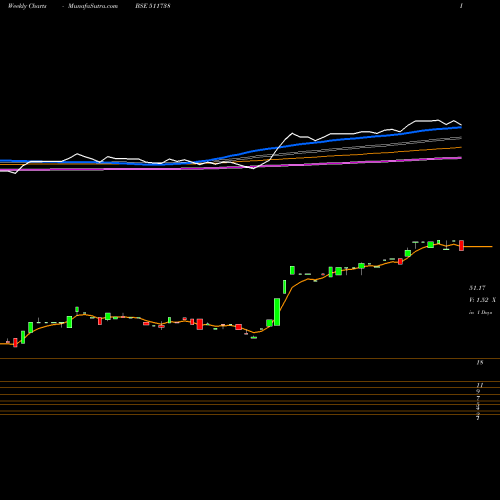Click the '11' price level label
500x500 pixels.
point(479,385)
